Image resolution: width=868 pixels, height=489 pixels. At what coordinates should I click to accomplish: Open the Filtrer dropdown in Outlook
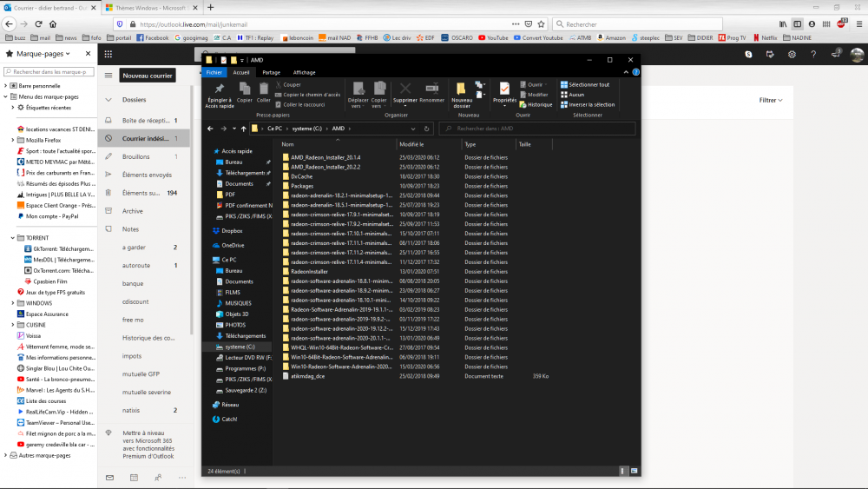[x=770, y=100]
